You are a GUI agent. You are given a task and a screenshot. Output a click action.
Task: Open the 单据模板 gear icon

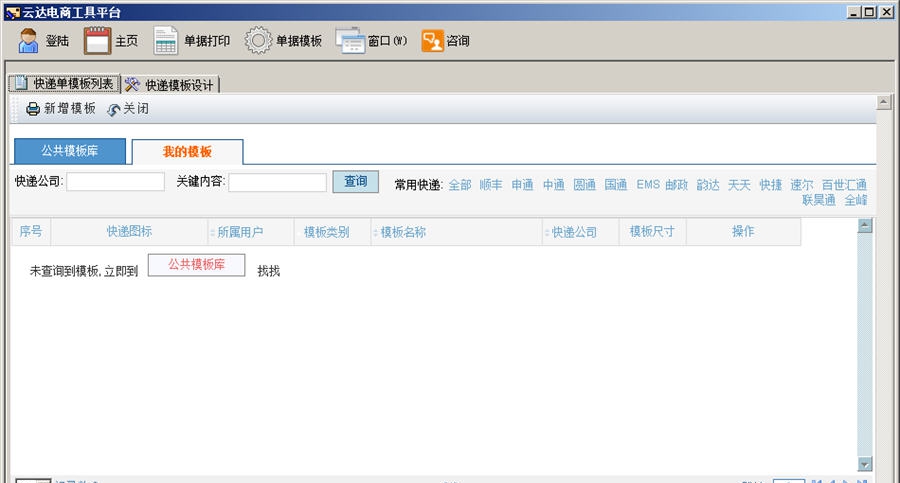point(258,41)
